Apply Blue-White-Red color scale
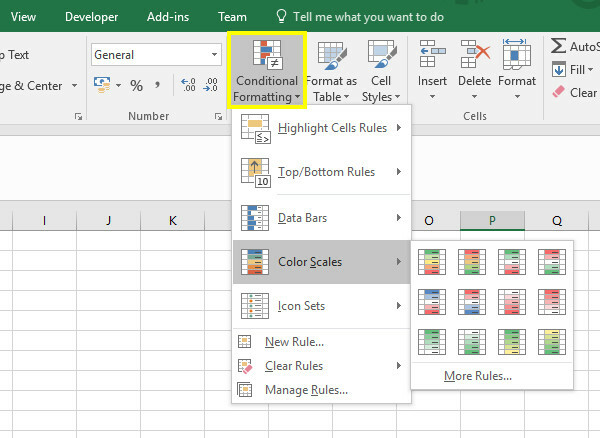Screen dimensions: 600x438 (x=432, y=302)
